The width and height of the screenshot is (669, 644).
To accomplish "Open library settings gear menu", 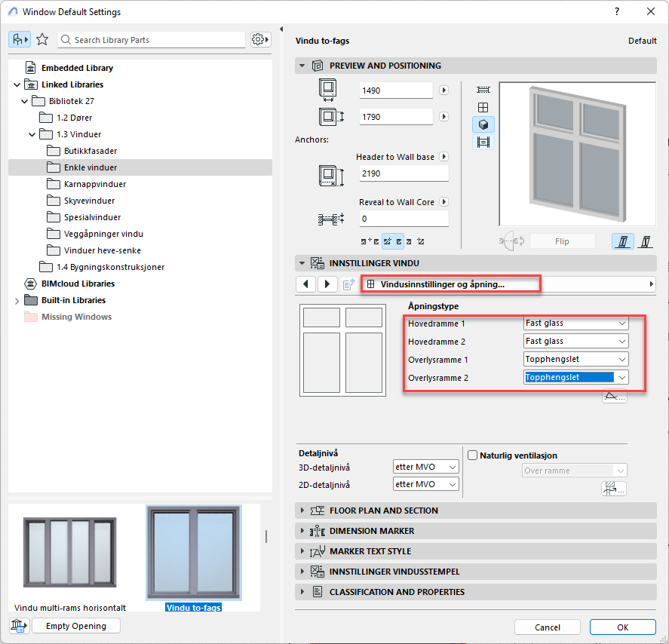I will coord(260,39).
